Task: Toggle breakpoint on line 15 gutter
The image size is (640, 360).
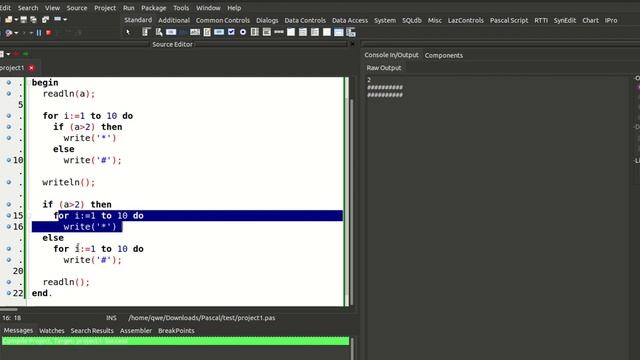Action: (8, 216)
